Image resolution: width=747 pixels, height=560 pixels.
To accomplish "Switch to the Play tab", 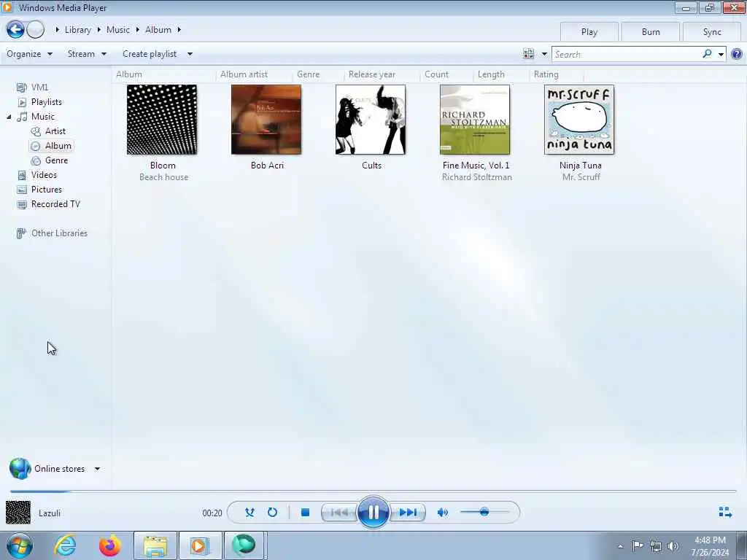I will 589,32.
